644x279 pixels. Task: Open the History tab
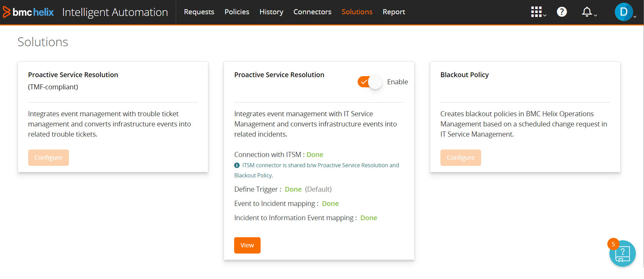pos(271,12)
